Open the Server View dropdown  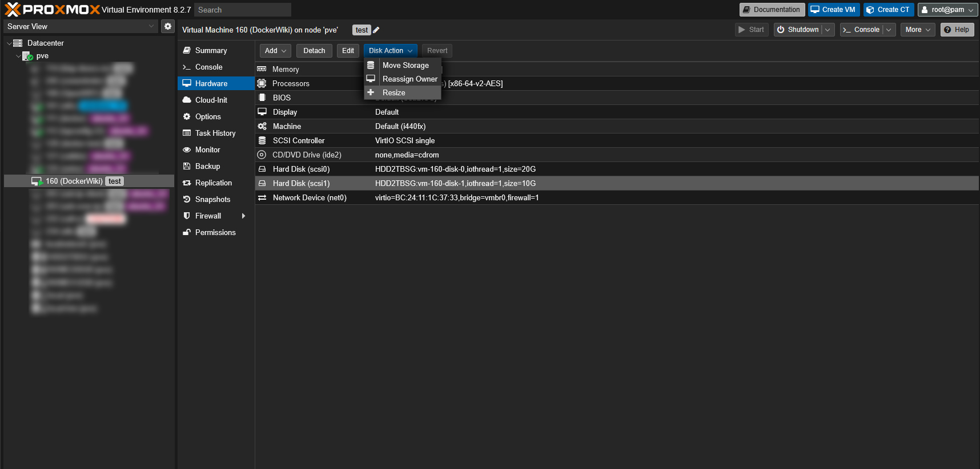pos(81,26)
